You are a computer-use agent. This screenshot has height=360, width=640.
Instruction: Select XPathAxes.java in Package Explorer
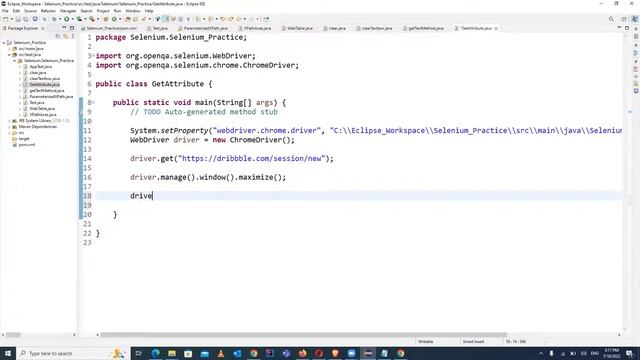(42, 115)
